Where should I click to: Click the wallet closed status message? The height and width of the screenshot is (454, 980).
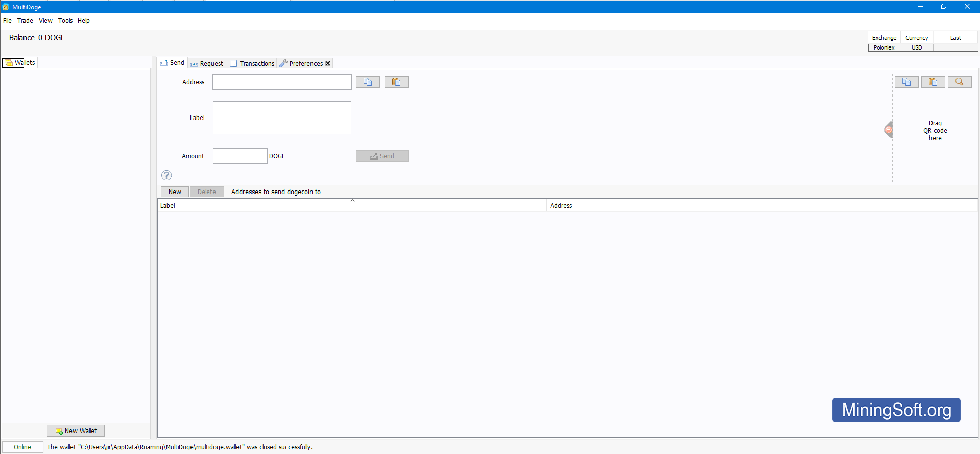(x=180, y=447)
